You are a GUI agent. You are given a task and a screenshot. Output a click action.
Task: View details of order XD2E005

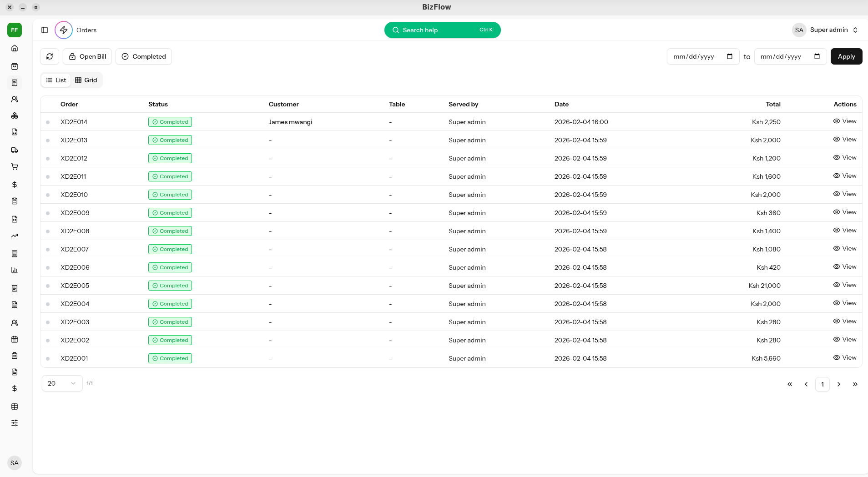[845, 285]
